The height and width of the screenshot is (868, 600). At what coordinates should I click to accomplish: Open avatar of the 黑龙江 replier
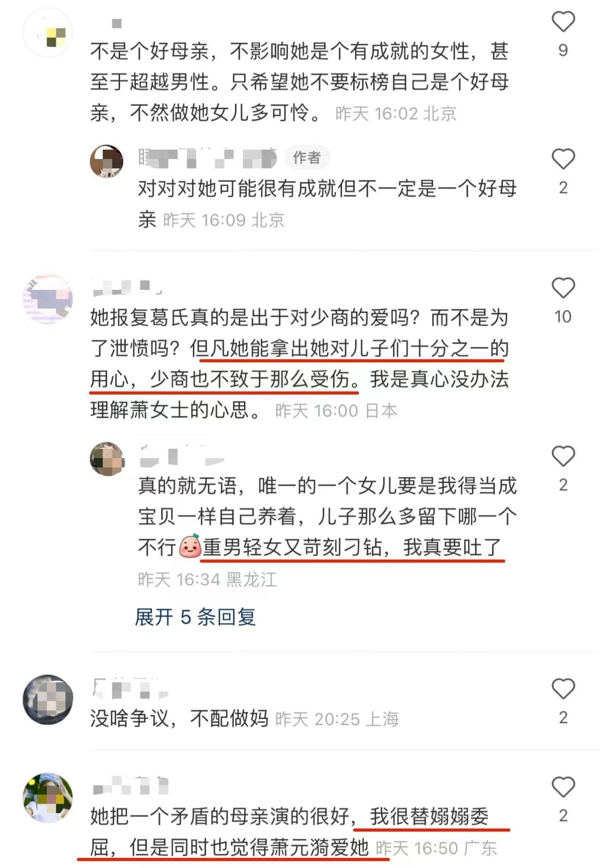[106, 459]
